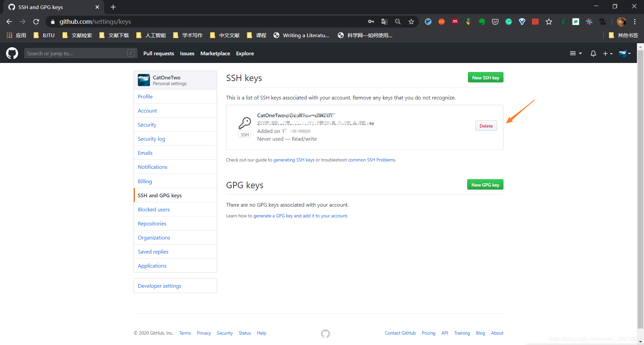Open the BJTU bookmark folder
The image size is (644, 345).
tap(44, 35)
